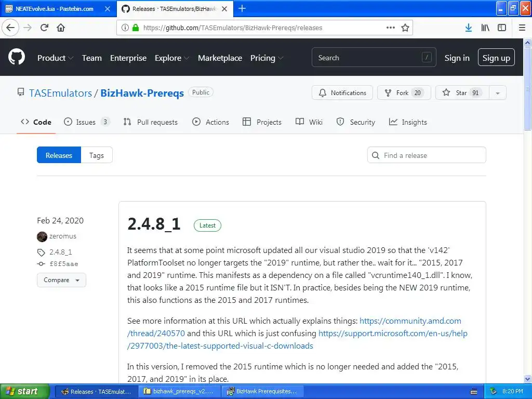Open the Firefox library icon

[x=485, y=28]
